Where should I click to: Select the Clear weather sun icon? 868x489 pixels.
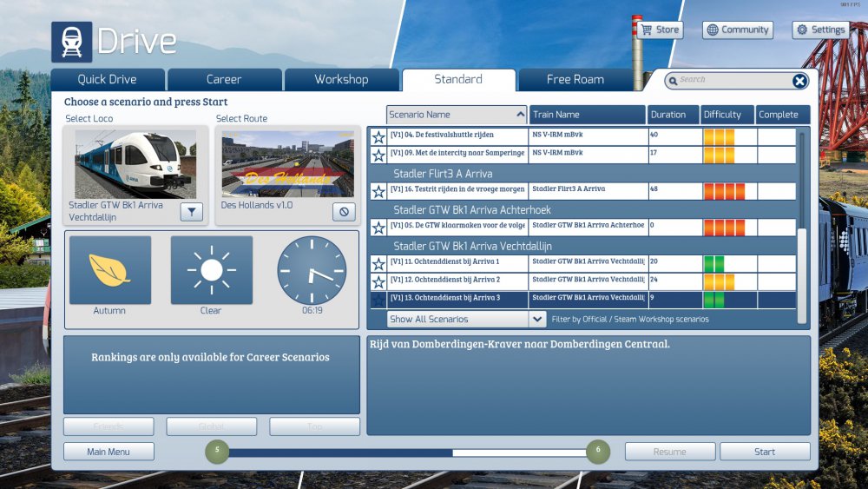212,270
